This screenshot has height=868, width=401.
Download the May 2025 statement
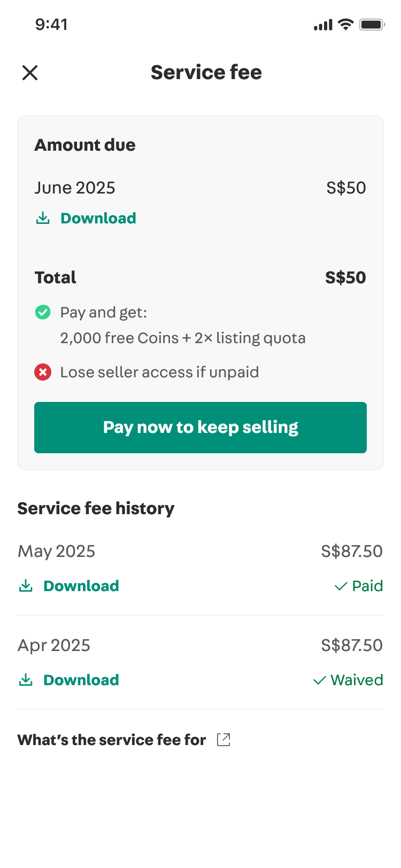pos(81,586)
